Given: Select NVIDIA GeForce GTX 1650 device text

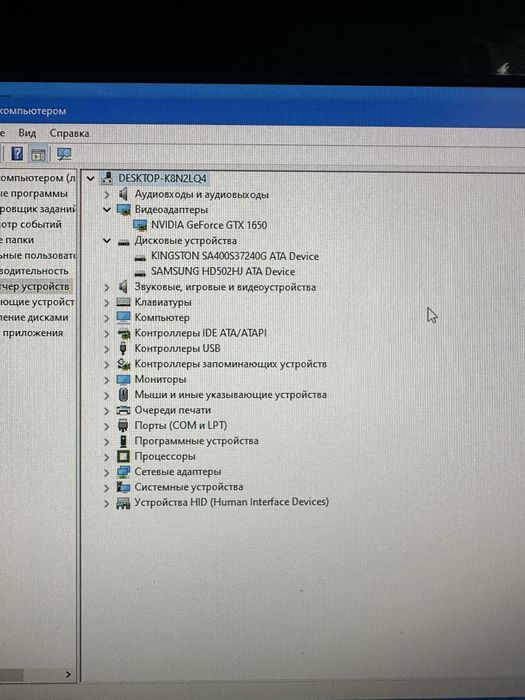Looking at the screenshot, I should tap(209, 225).
